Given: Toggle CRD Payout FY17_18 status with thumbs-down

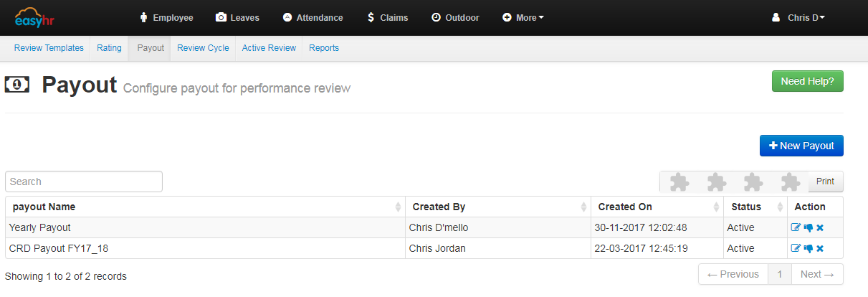Looking at the screenshot, I should (x=808, y=248).
